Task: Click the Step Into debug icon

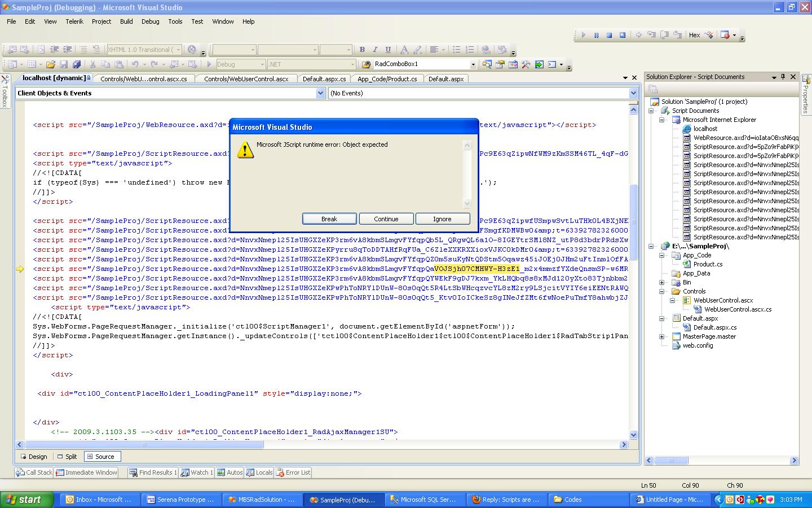Action: point(651,35)
